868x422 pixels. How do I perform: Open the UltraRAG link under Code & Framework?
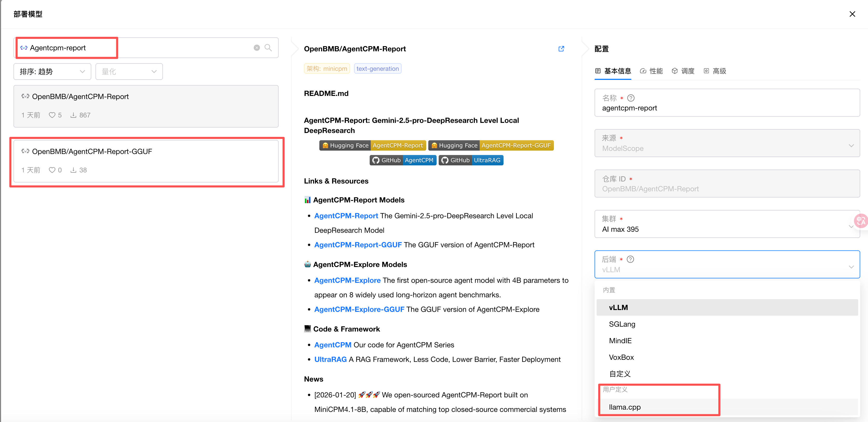coord(330,359)
